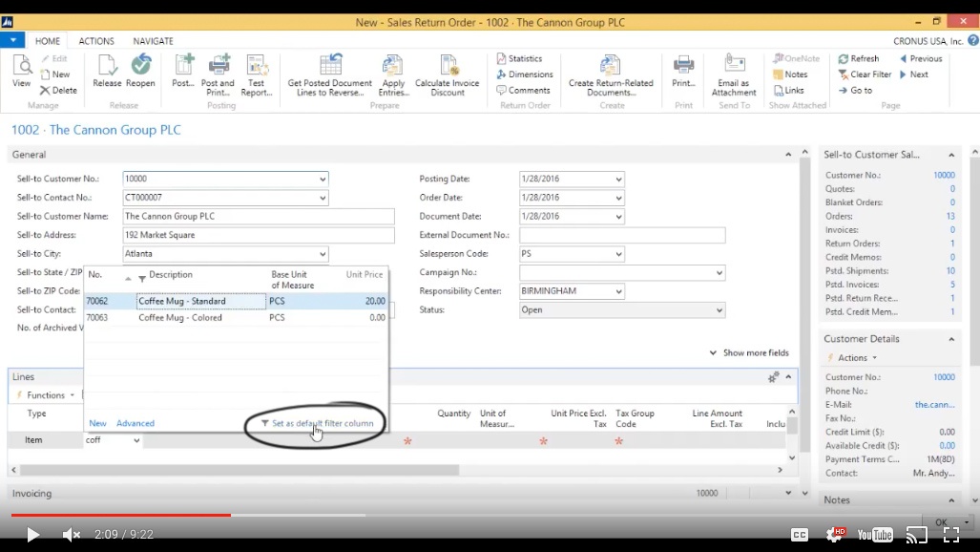Viewport: 980px width, 552px height.
Task: Go to Next record
Action: coord(914,74)
